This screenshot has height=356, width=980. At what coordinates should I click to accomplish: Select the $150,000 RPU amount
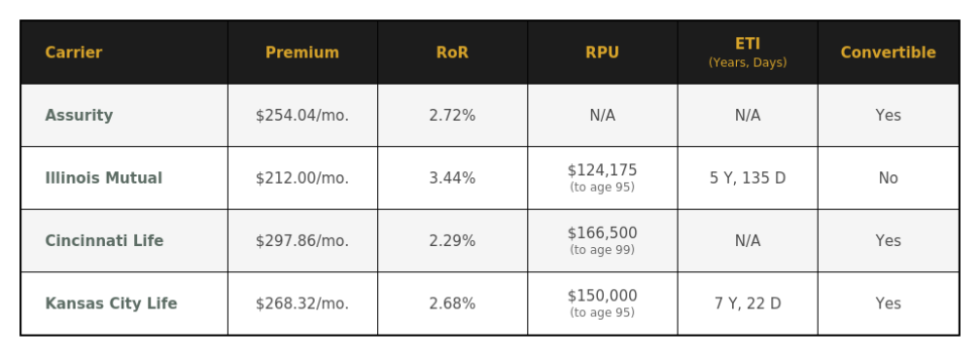tap(602, 296)
